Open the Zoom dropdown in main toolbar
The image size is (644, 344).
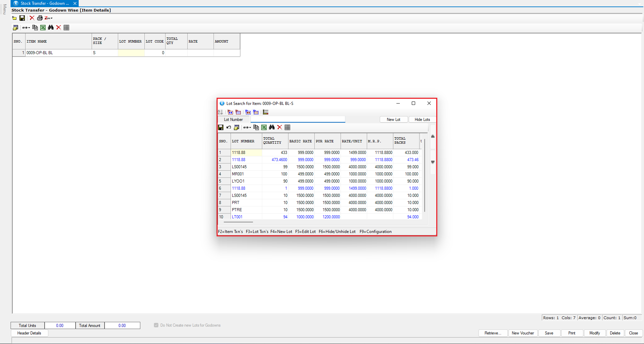(x=49, y=18)
